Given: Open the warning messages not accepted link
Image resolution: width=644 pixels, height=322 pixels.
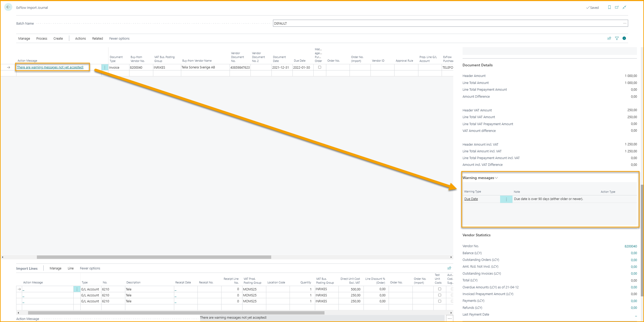Looking at the screenshot, I should 50,67.
